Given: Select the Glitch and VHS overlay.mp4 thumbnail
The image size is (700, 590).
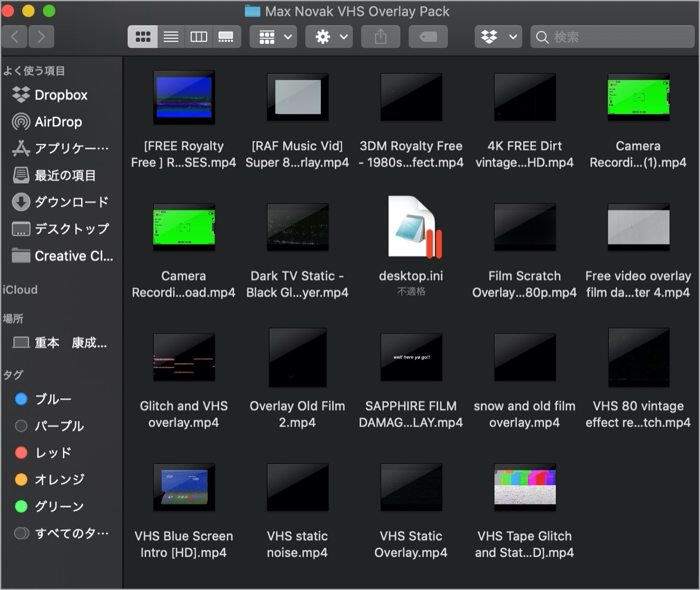Looking at the screenshot, I should pyautogui.click(x=184, y=357).
